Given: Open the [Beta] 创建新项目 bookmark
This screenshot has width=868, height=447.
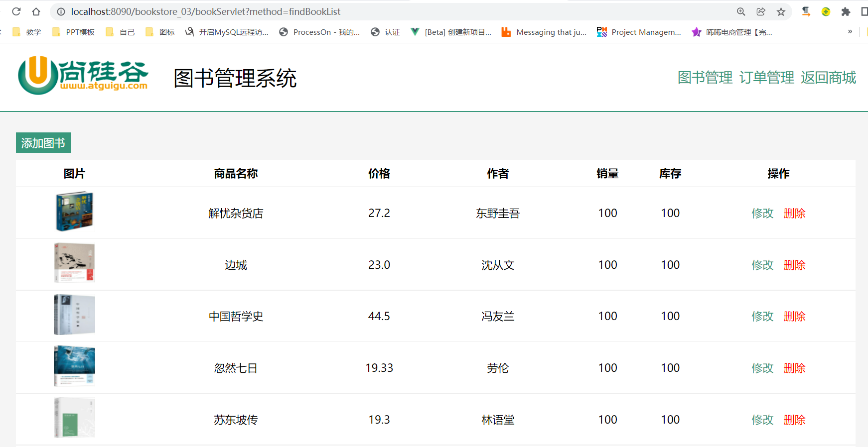Looking at the screenshot, I should pyautogui.click(x=451, y=32).
